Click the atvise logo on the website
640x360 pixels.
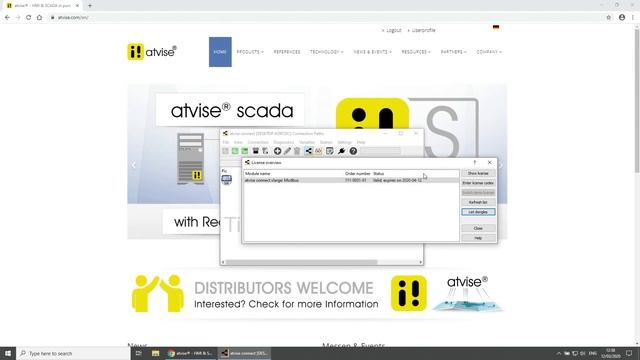152,52
